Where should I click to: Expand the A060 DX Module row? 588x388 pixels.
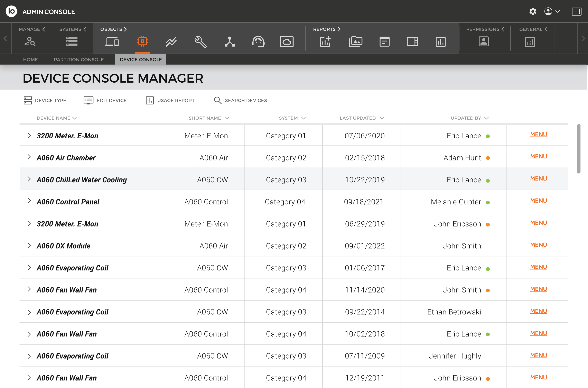(x=29, y=245)
